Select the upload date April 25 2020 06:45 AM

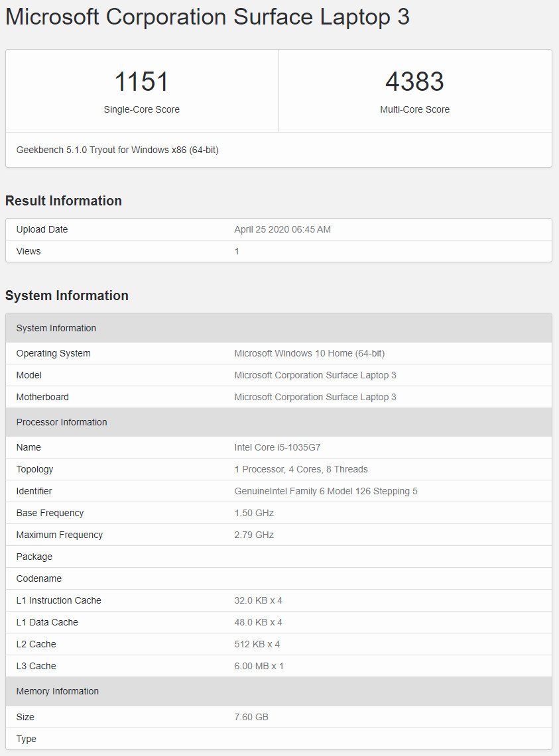[282, 229]
